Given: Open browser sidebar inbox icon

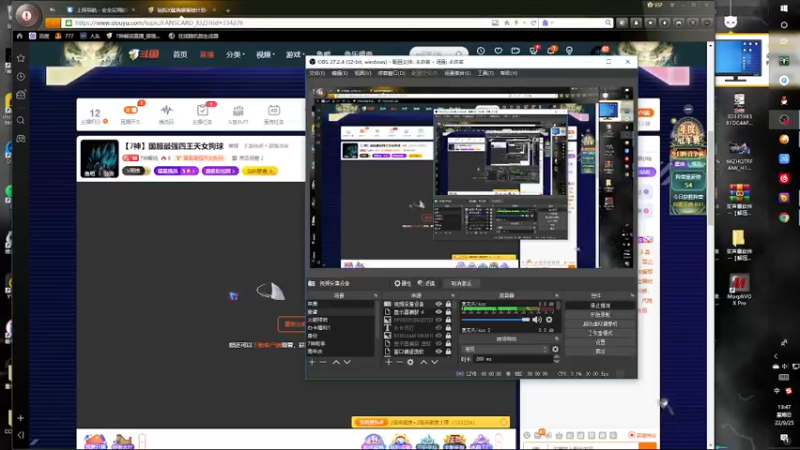Looking at the screenshot, I should click(x=21, y=95).
